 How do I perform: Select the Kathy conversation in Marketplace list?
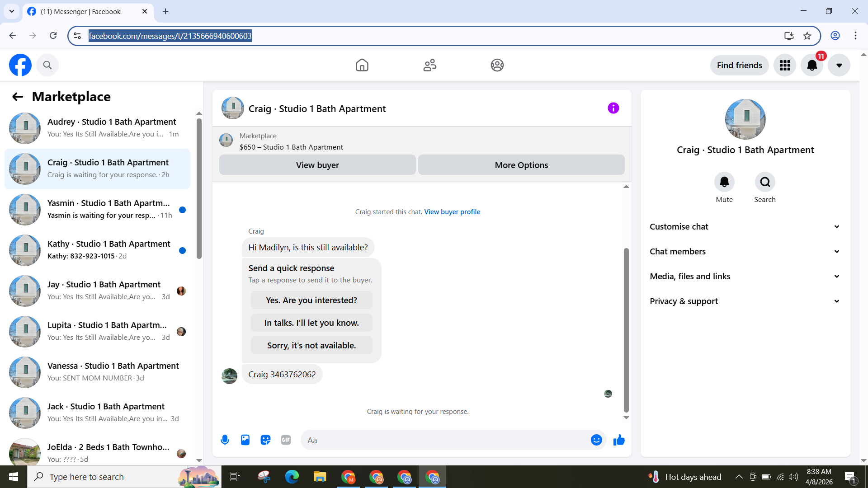(x=97, y=250)
